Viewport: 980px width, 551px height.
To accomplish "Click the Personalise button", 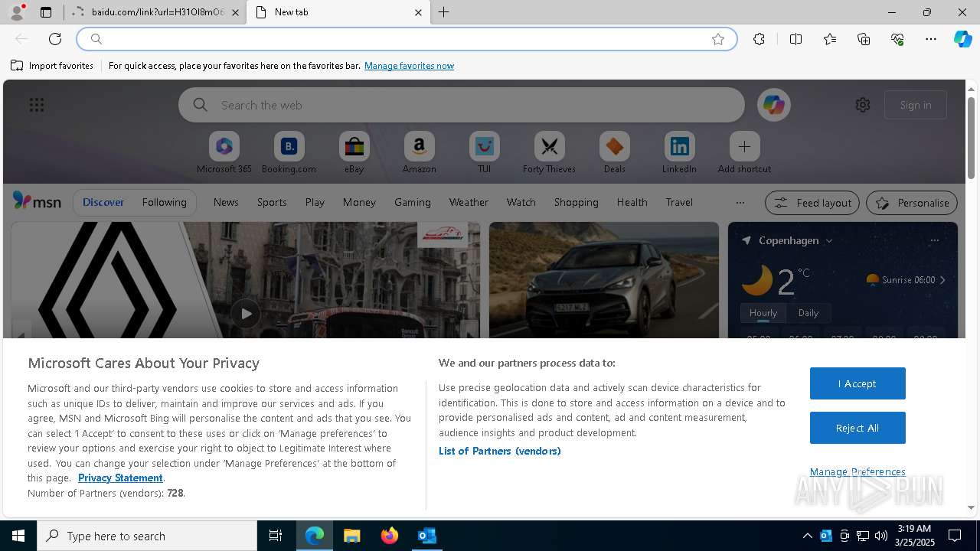I will (912, 203).
